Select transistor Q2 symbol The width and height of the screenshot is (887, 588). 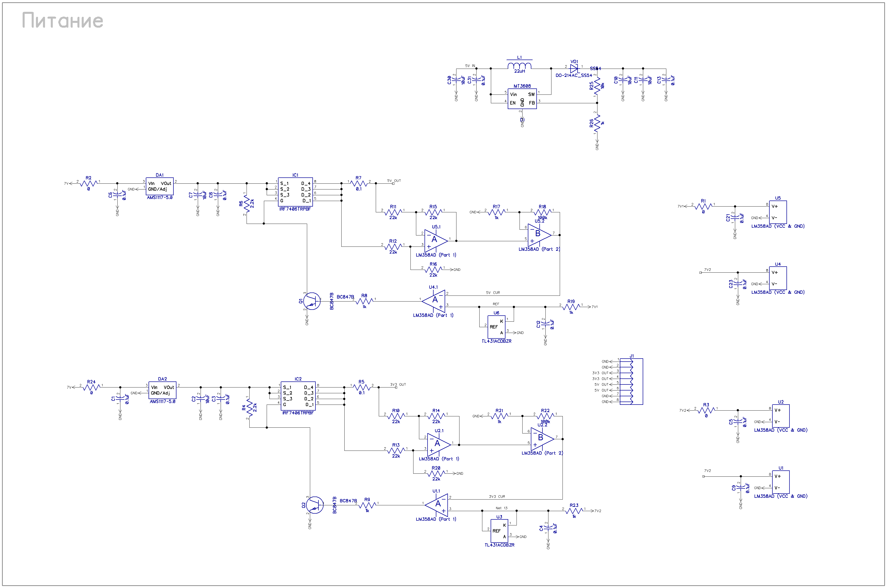pos(315,505)
